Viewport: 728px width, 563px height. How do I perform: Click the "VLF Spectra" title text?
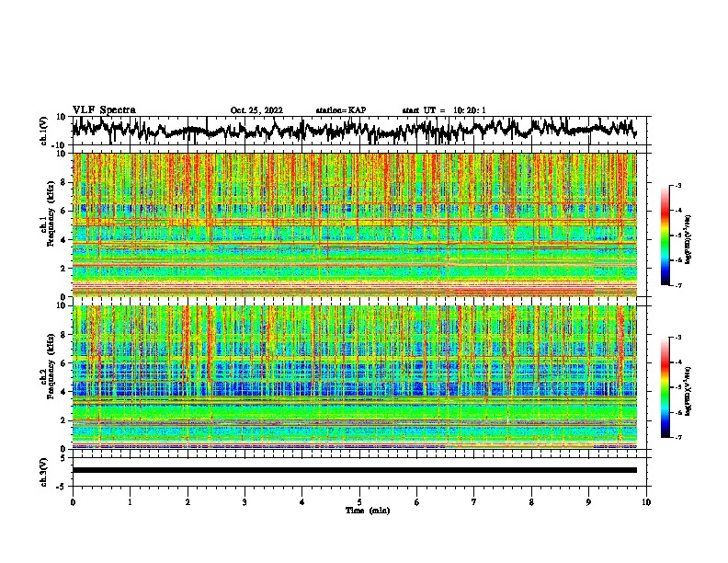click(x=104, y=110)
